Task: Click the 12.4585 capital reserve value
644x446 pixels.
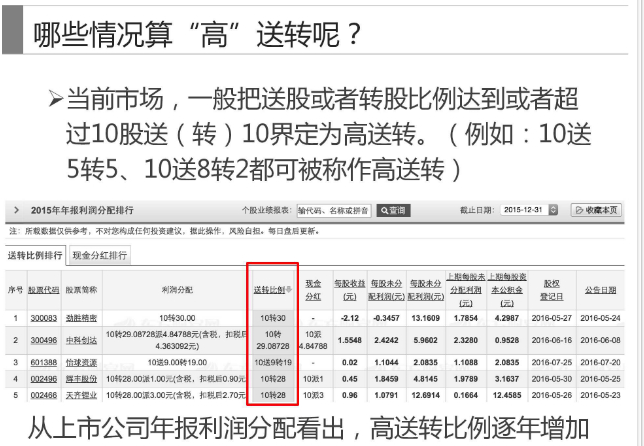Action: 507,395
